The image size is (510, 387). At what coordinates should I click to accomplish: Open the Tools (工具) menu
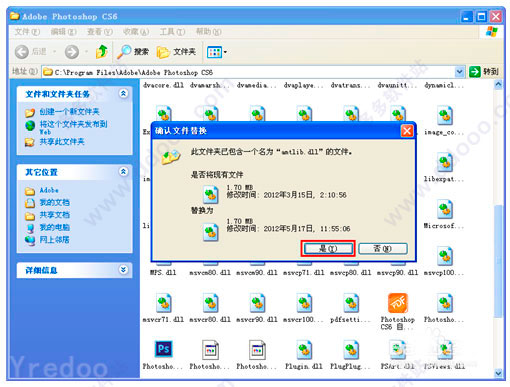coord(172,32)
